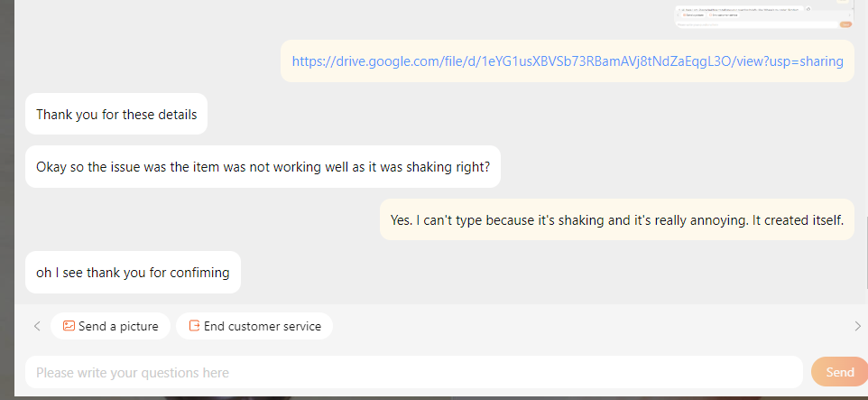868x400 pixels.
Task: Select the agent's message asking about shaking
Action: (x=263, y=167)
